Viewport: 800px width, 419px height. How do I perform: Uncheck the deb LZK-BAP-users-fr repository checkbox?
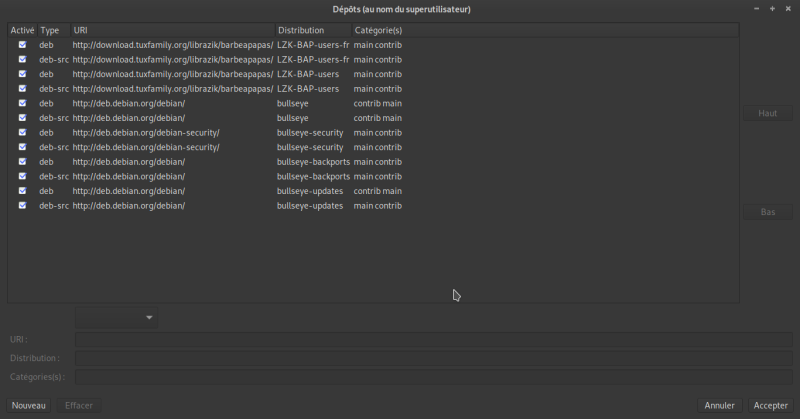tap(22, 45)
